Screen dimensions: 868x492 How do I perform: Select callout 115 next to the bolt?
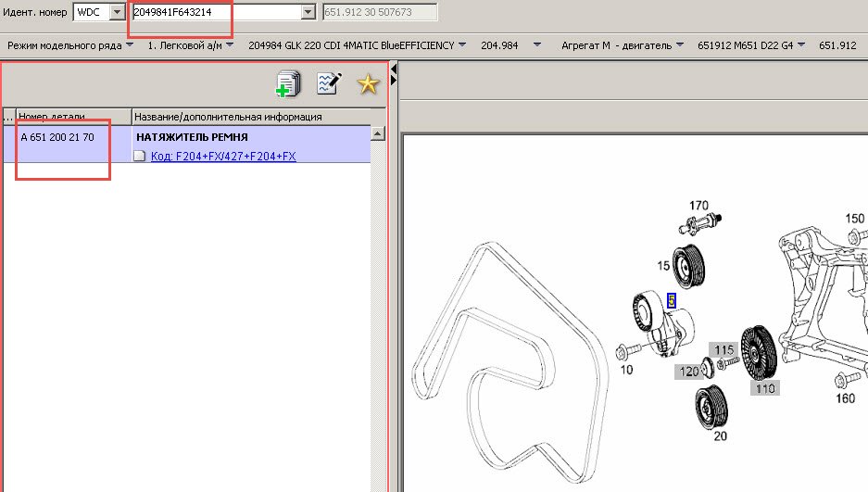(x=723, y=349)
